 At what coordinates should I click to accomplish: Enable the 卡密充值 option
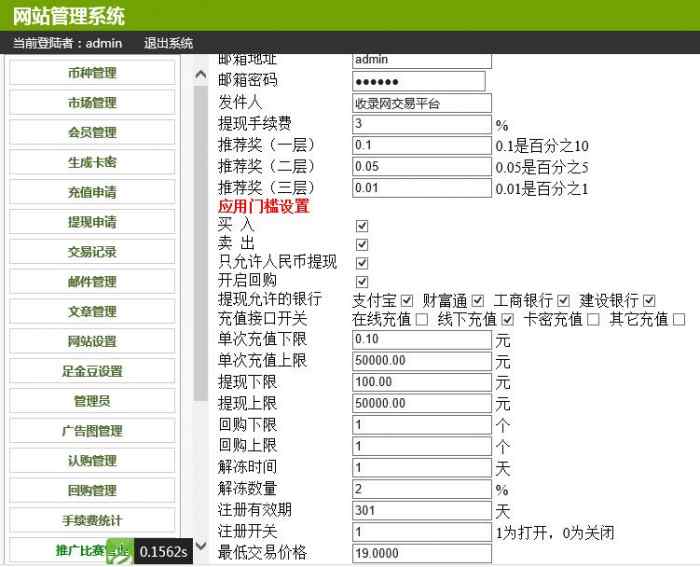(593, 320)
